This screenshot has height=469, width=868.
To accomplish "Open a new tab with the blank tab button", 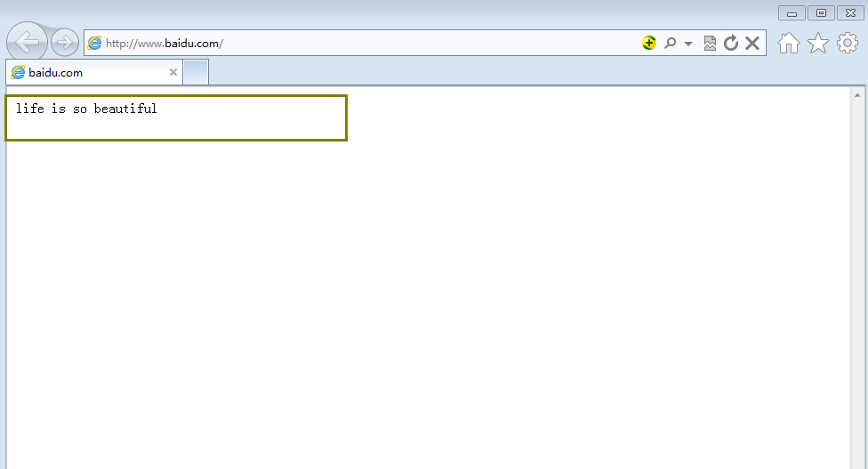I will coord(196,73).
